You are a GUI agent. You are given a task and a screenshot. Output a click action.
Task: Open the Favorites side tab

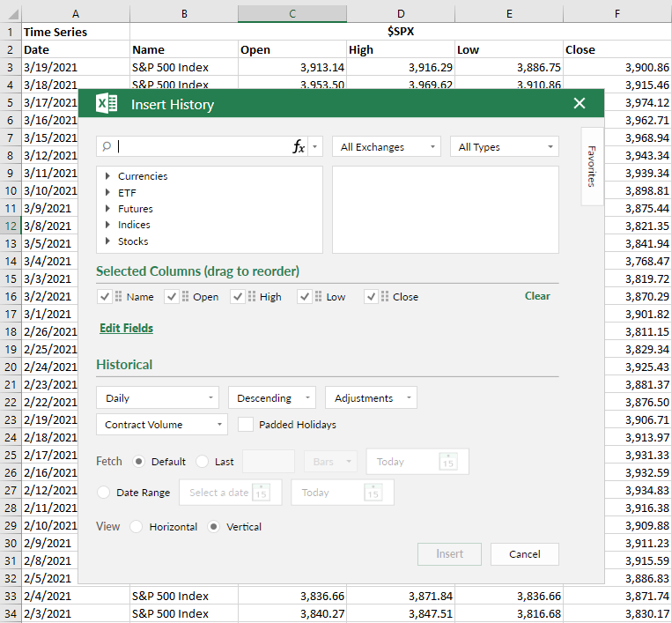pyautogui.click(x=592, y=167)
